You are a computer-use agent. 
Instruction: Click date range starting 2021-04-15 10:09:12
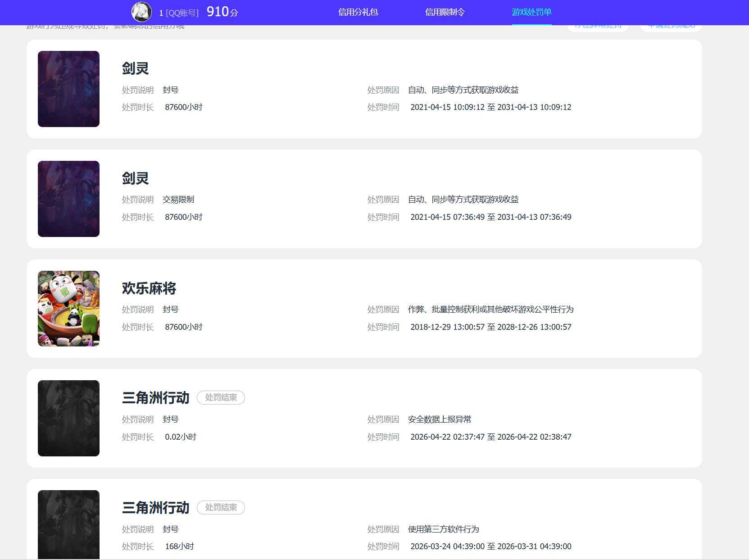click(x=491, y=107)
